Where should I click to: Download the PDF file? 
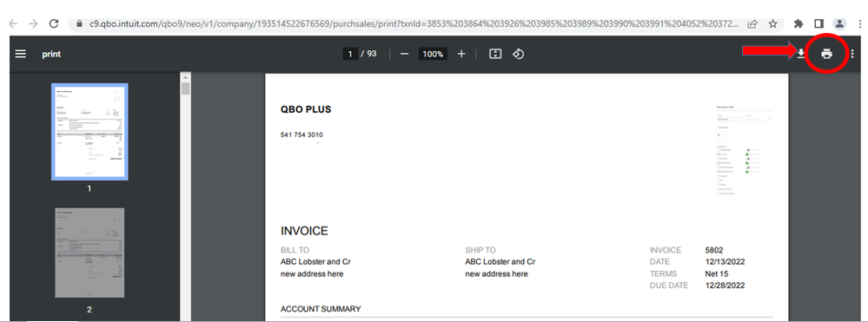coord(801,54)
